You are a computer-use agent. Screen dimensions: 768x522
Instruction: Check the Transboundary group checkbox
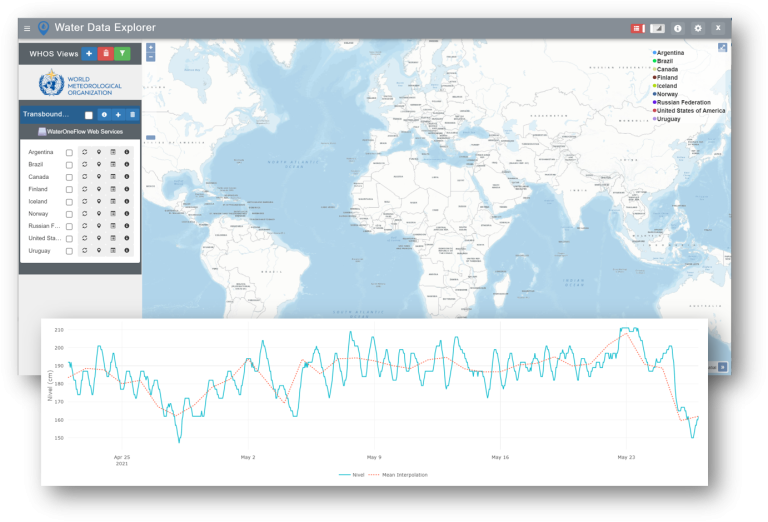89,115
